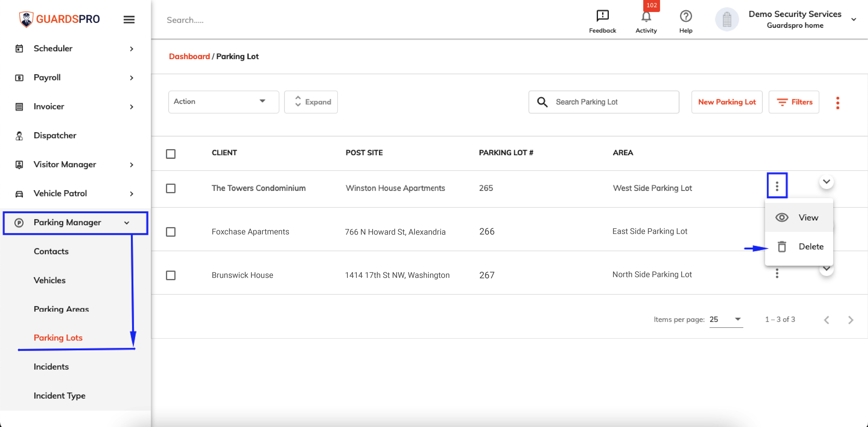This screenshot has width=868, height=427.
Task: Open Items per page dropdown
Action: (726, 319)
